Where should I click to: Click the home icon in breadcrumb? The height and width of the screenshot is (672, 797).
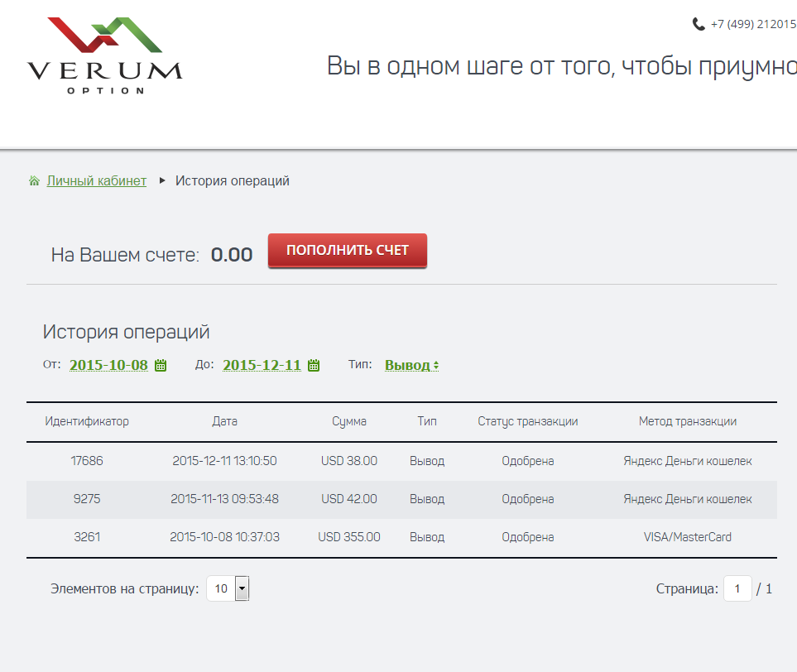coord(34,181)
